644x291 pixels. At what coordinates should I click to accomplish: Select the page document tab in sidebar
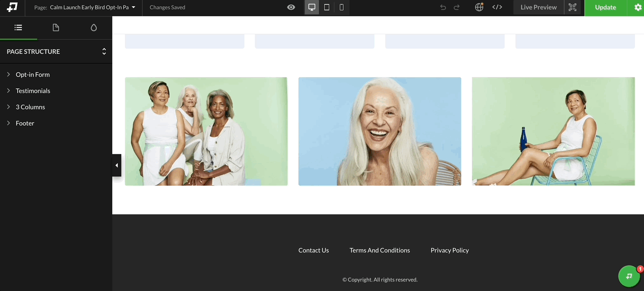(56, 27)
